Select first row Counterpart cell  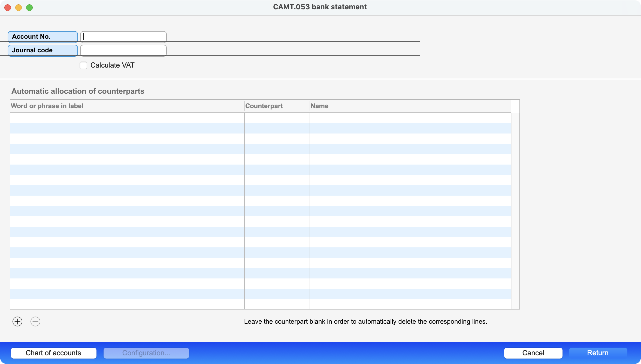pos(277,118)
